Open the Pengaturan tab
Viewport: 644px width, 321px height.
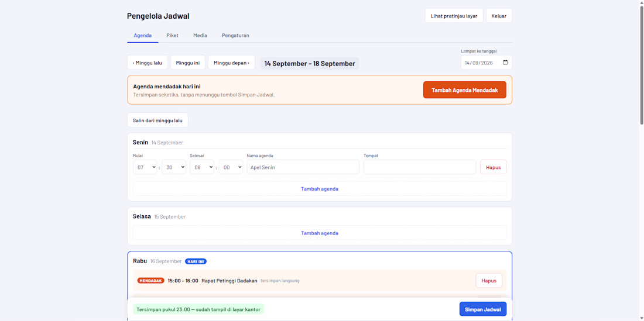(x=235, y=35)
